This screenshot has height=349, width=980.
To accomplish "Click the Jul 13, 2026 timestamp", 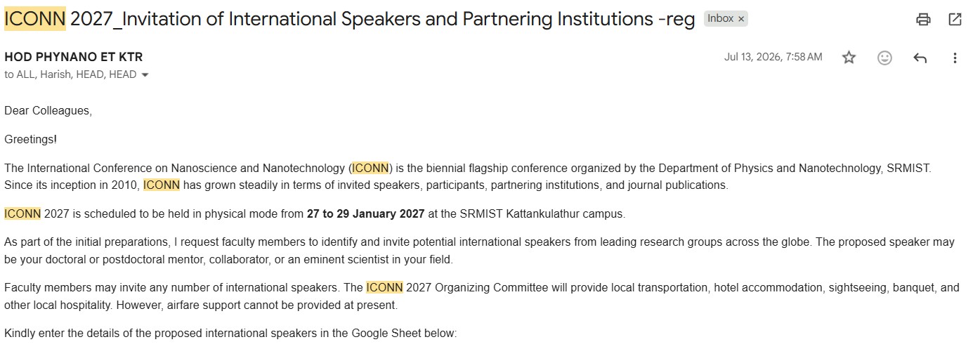I will (x=773, y=57).
